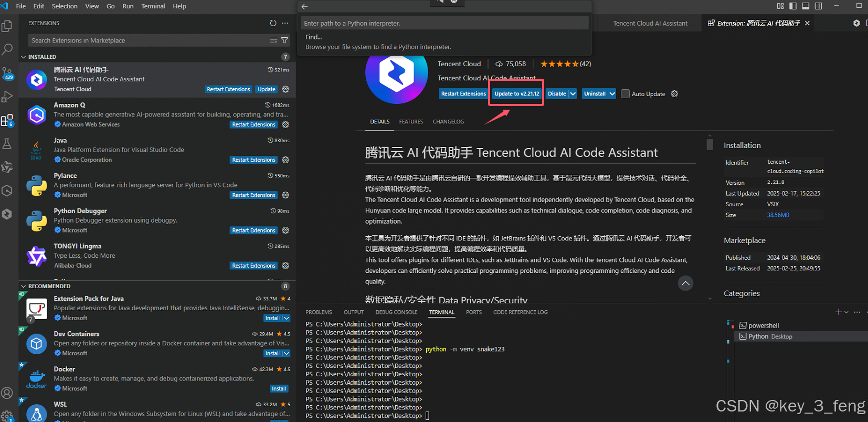The height and width of the screenshot is (422, 868).
Task: Go back in the interpreter picker
Action: pos(304,7)
